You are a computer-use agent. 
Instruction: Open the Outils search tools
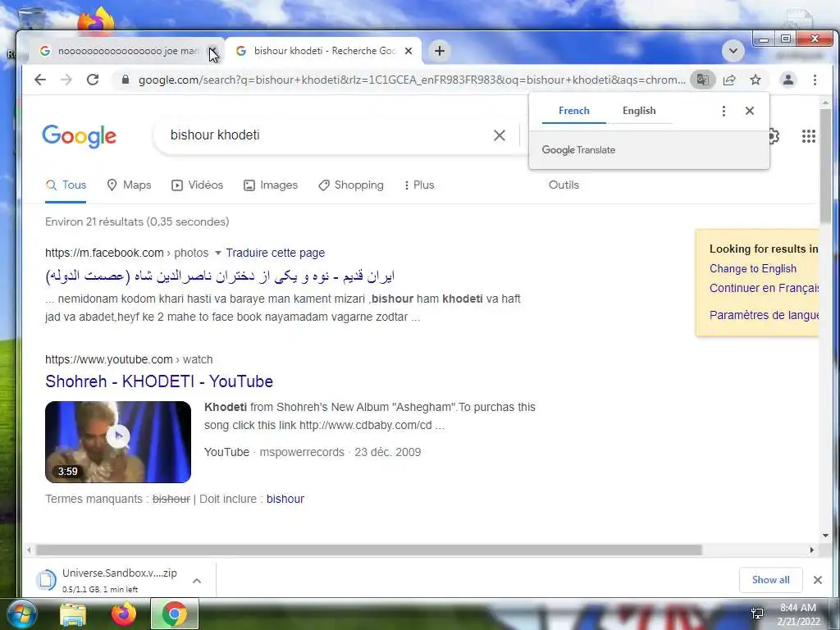[564, 185]
